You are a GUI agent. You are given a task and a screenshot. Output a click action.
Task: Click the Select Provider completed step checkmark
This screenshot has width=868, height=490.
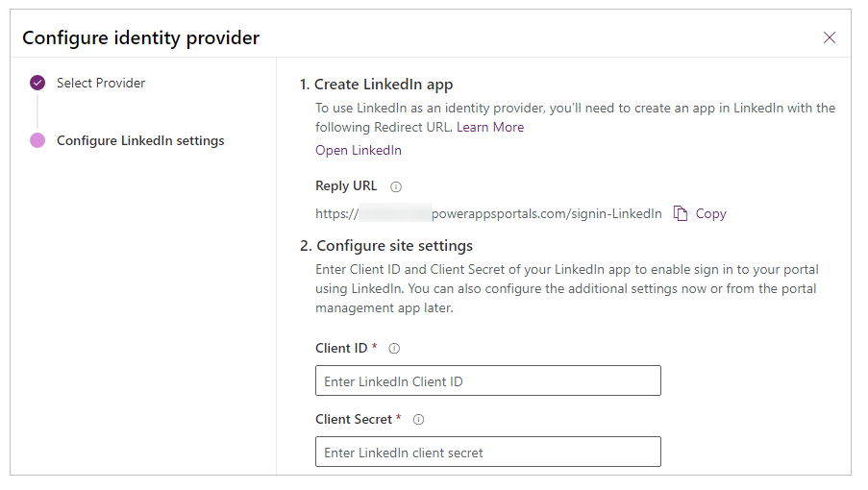coord(37,83)
